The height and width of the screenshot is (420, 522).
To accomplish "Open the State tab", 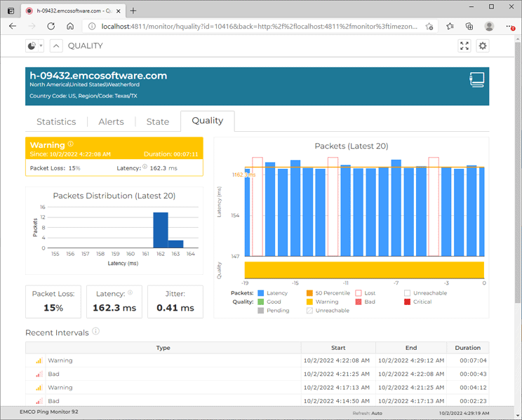I will tap(157, 121).
